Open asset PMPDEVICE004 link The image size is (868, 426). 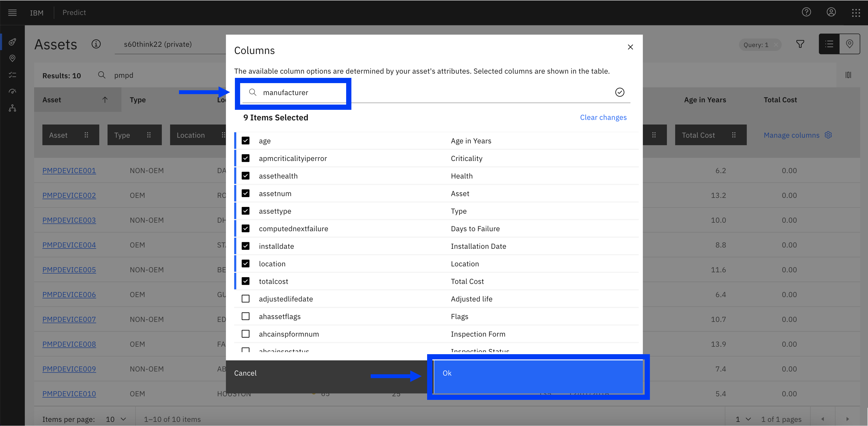tap(69, 245)
